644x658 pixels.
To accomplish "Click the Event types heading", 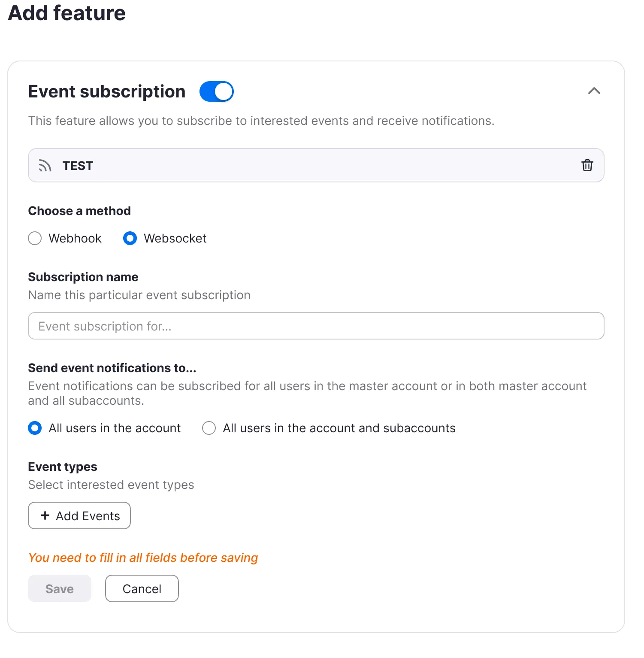I will click(63, 467).
